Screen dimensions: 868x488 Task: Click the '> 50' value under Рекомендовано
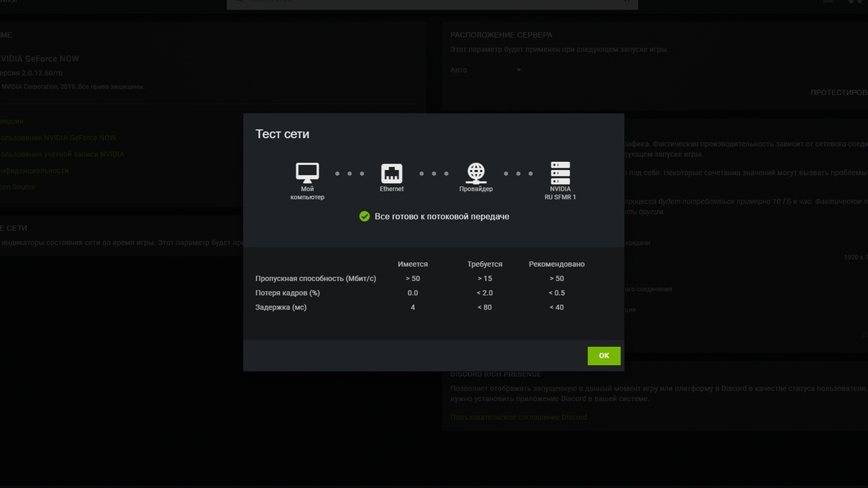pos(556,278)
